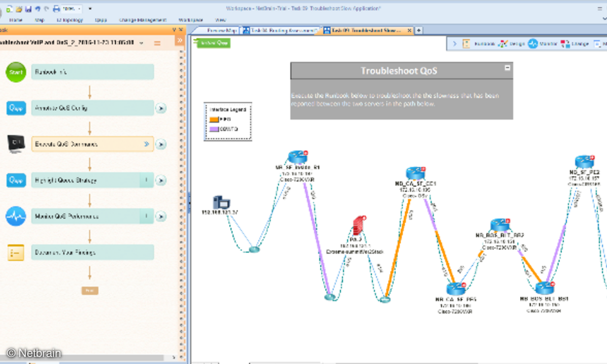Click the open folder icon in quick toolbar
Image resolution: width=607 pixels, height=364 pixels.
click(x=19, y=9)
